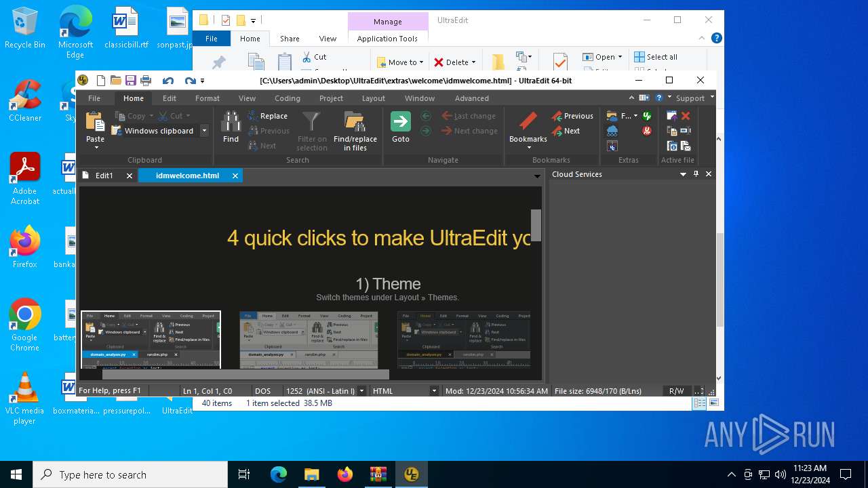Click Delete in File Explorer ribbon
This screenshot has width=868, height=488.
click(455, 62)
